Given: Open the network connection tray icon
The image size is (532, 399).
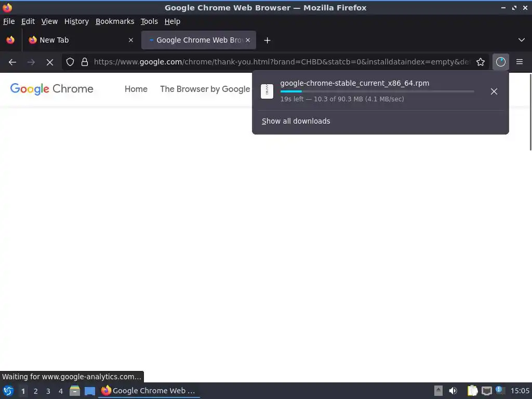Looking at the screenshot, I should [x=486, y=391].
